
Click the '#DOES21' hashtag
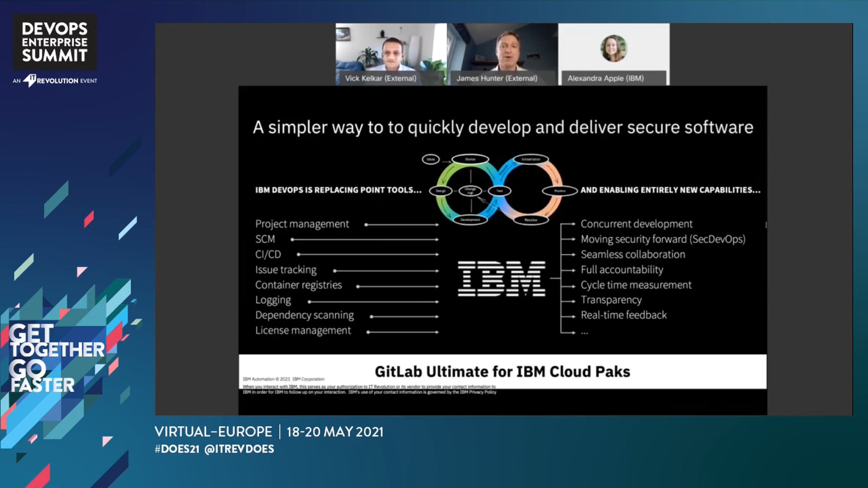point(177,449)
